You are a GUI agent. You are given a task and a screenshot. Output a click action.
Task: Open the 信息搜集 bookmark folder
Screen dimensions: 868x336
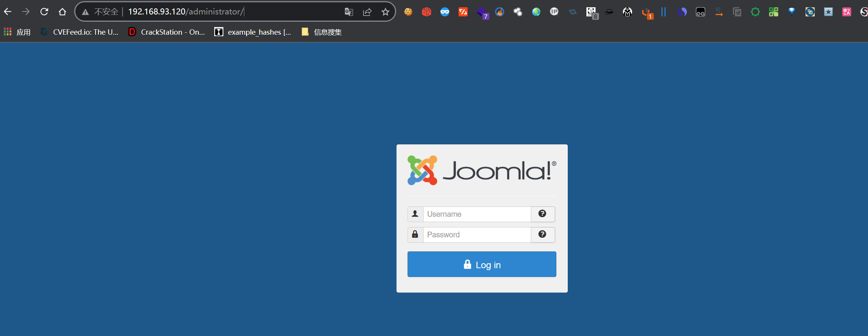[322, 32]
